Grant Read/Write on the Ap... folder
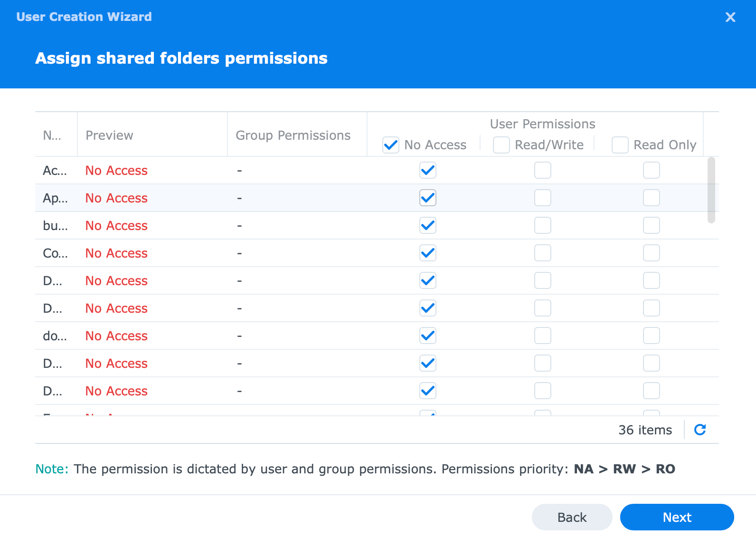Viewport: 756px width, 538px height. [x=543, y=198]
